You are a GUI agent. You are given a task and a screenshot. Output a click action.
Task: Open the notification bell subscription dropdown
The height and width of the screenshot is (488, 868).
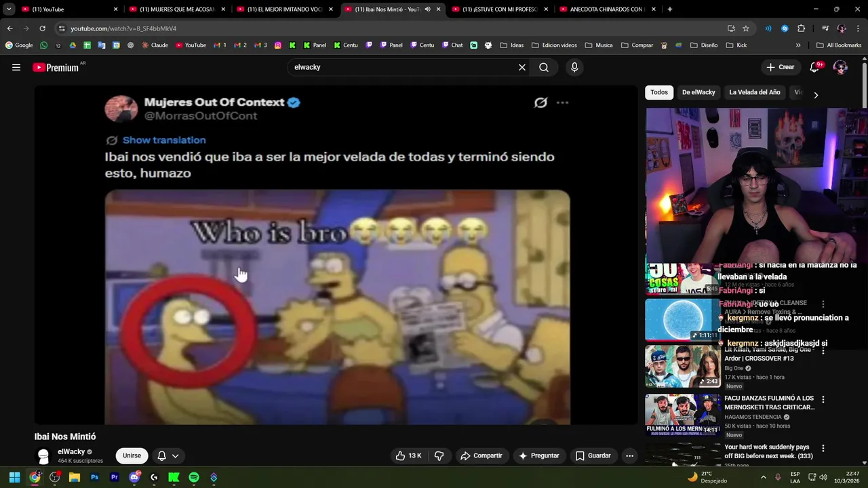(168, 455)
